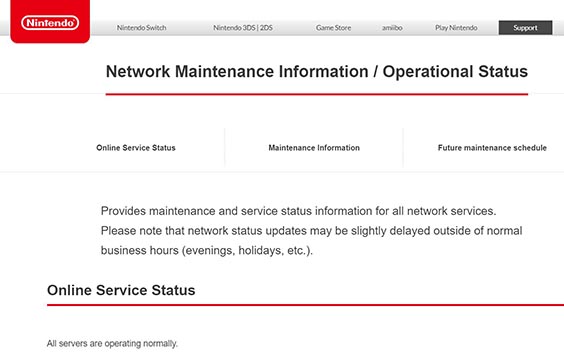Click the red divider under Online Service Status
The width and height of the screenshot is (564, 360).
coord(305,305)
